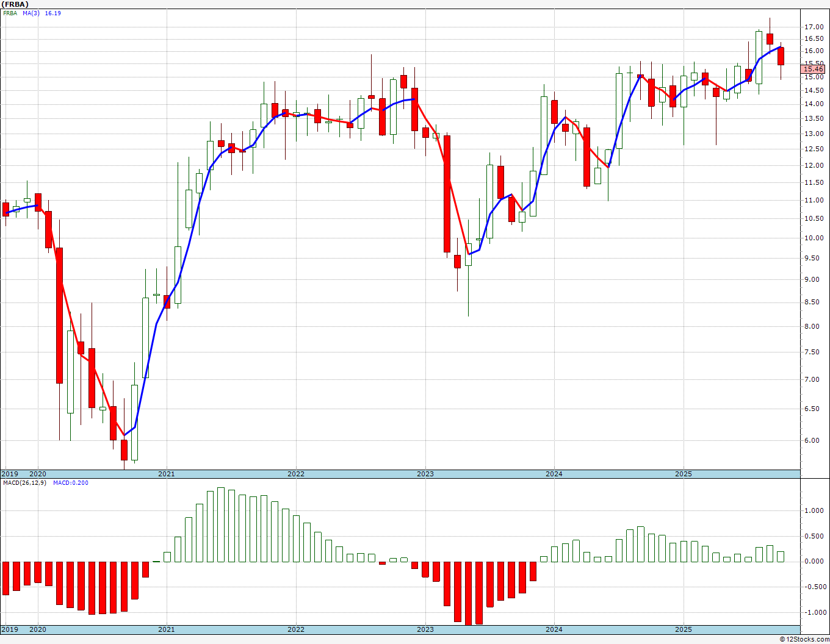830x644 pixels.
Task: Select the 7.00 price axis label
Action: point(812,379)
